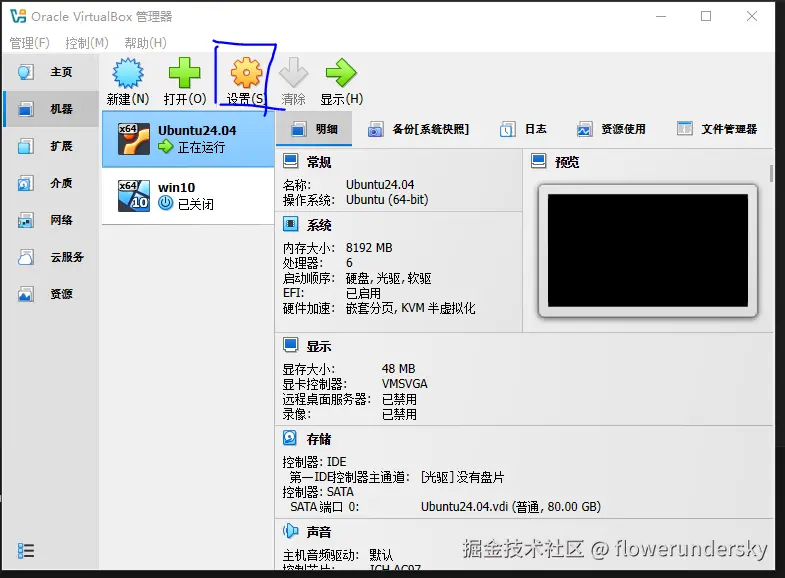Click the boot order value 硬盘, 光驱, 软驱
785x578 pixels.
click(x=388, y=278)
